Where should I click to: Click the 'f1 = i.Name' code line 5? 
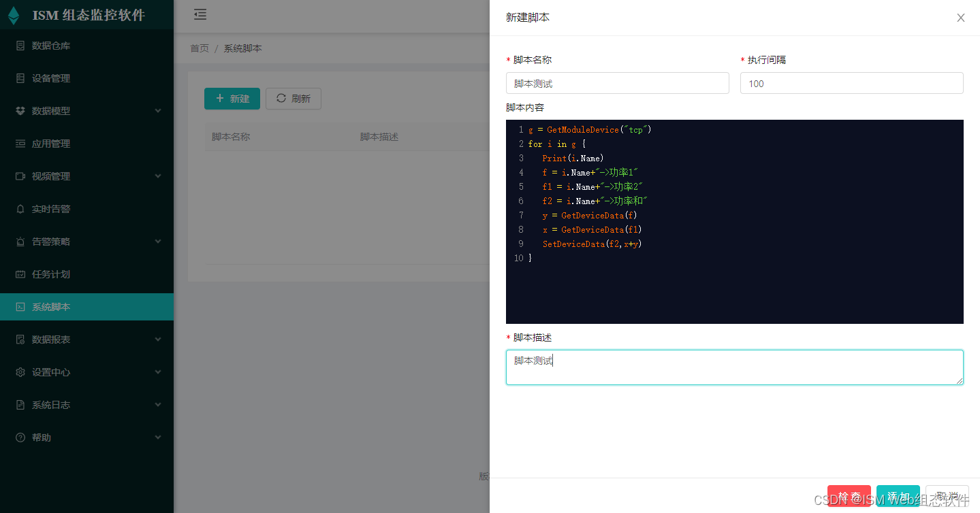(x=593, y=186)
